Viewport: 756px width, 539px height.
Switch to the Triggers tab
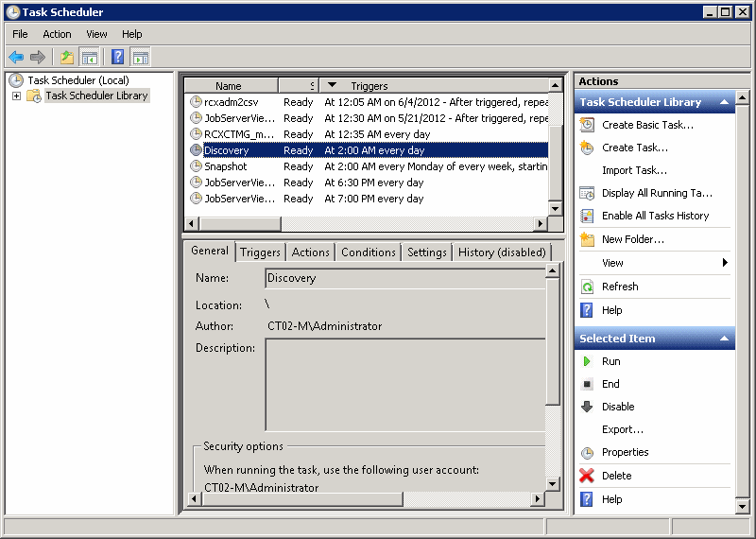[260, 252]
